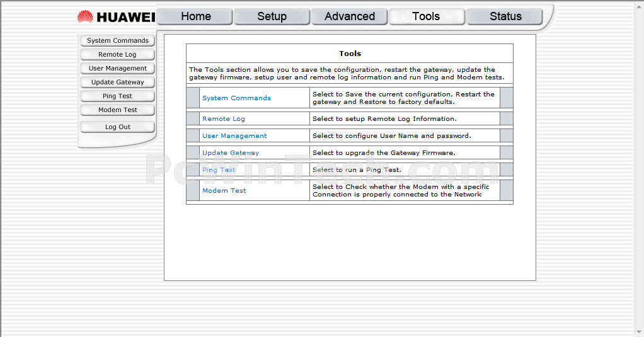Click the Modem connection check description text
Viewport: 644px width, 337px height.
tap(401, 190)
